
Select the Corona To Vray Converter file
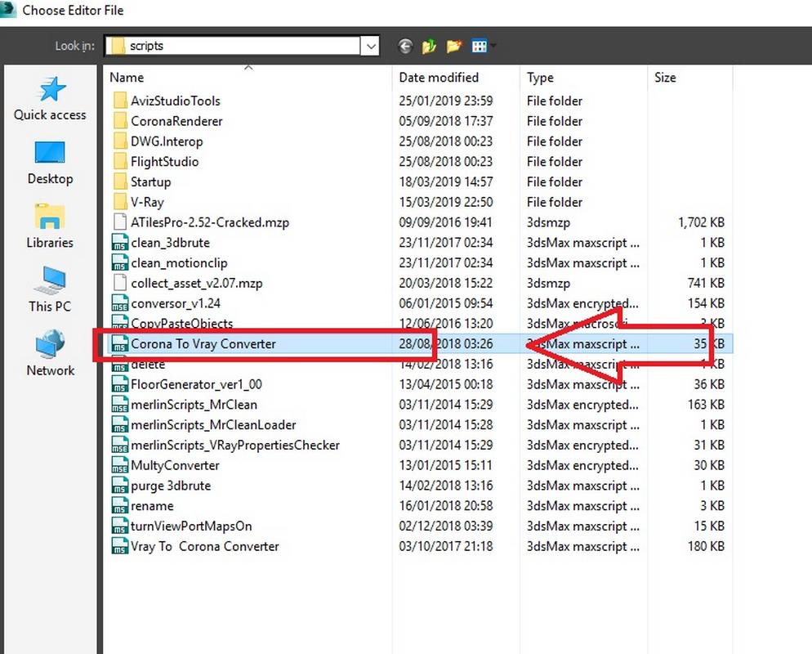pos(203,343)
